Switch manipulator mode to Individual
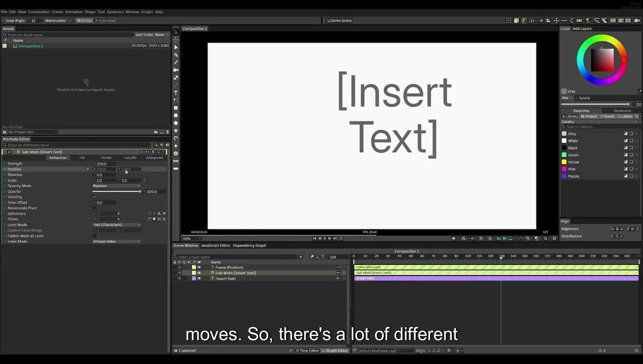643x364 pixels. pos(105,20)
